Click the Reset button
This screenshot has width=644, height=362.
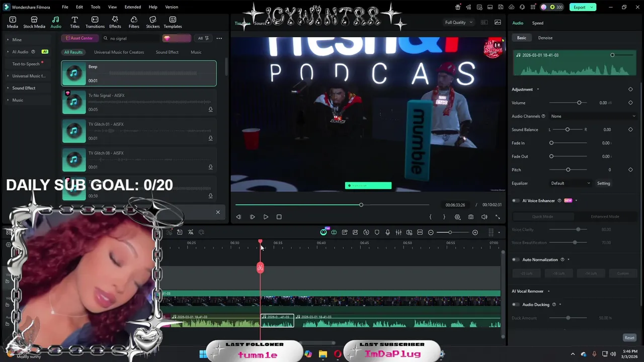(x=629, y=338)
